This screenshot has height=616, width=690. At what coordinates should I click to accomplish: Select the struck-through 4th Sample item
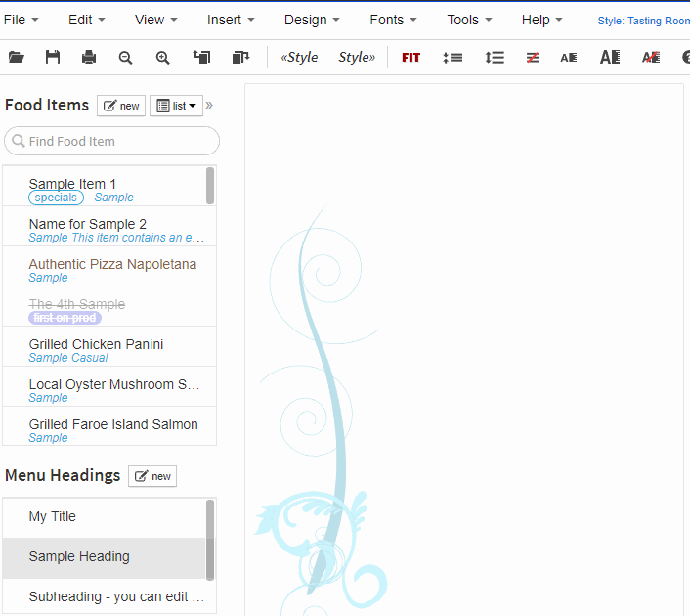point(109,306)
